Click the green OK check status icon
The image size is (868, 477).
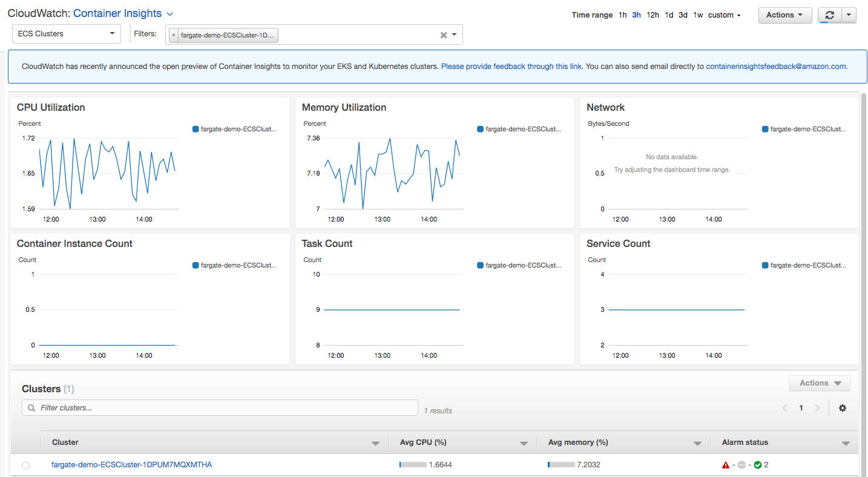tap(757, 465)
